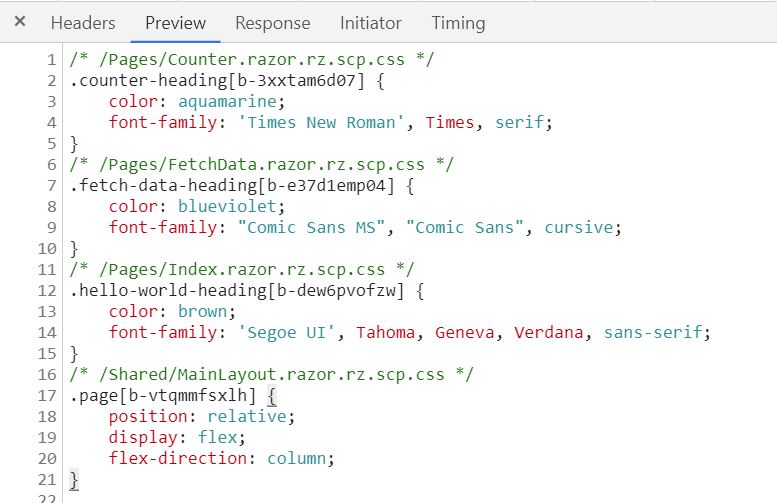The width and height of the screenshot is (777, 503).
Task: Switch to the Initiator tab
Action: click(370, 23)
